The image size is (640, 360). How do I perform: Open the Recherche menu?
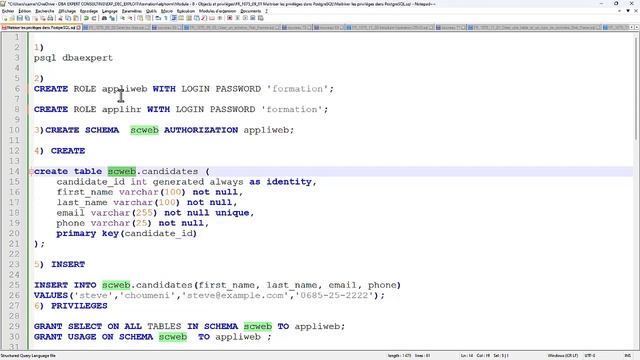[x=45, y=11]
